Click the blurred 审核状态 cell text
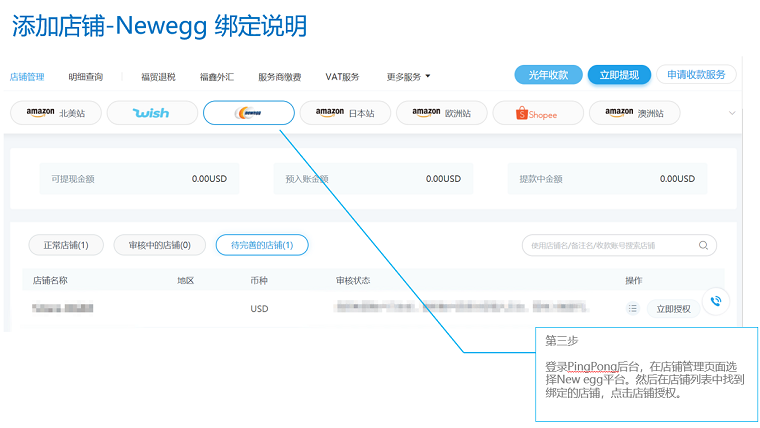The height and width of the screenshot is (428, 760). pos(461,306)
